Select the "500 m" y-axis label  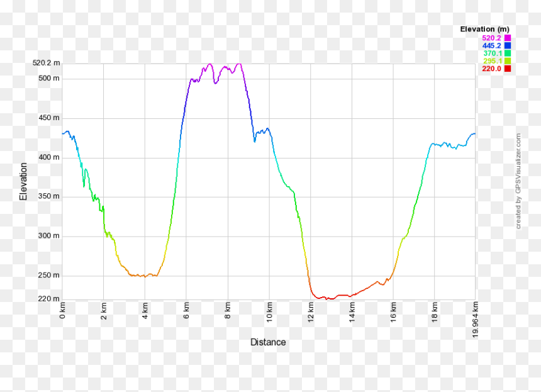(x=49, y=78)
